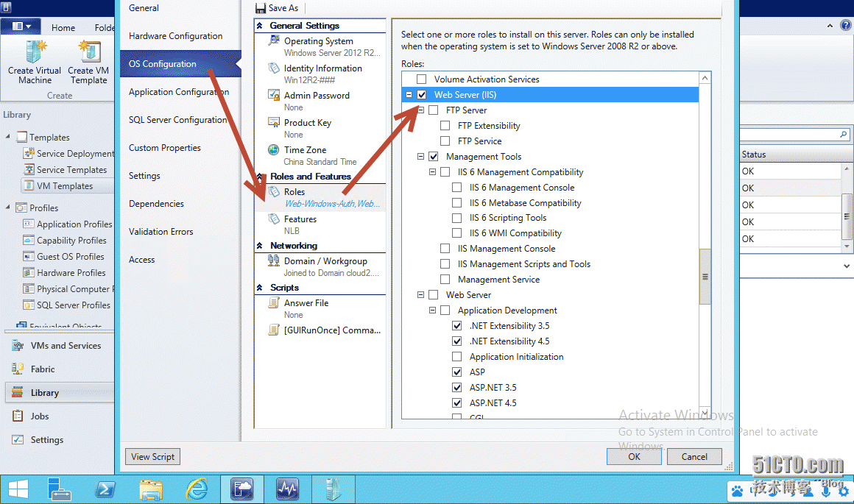Check the FTP Server checkbox
The height and width of the screenshot is (504, 854).
(434, 110)
